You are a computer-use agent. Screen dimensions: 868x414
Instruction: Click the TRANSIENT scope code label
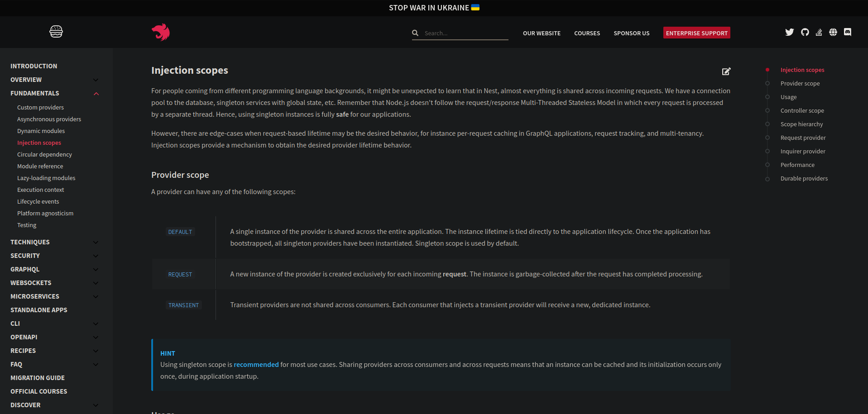[x=183, y=305]
